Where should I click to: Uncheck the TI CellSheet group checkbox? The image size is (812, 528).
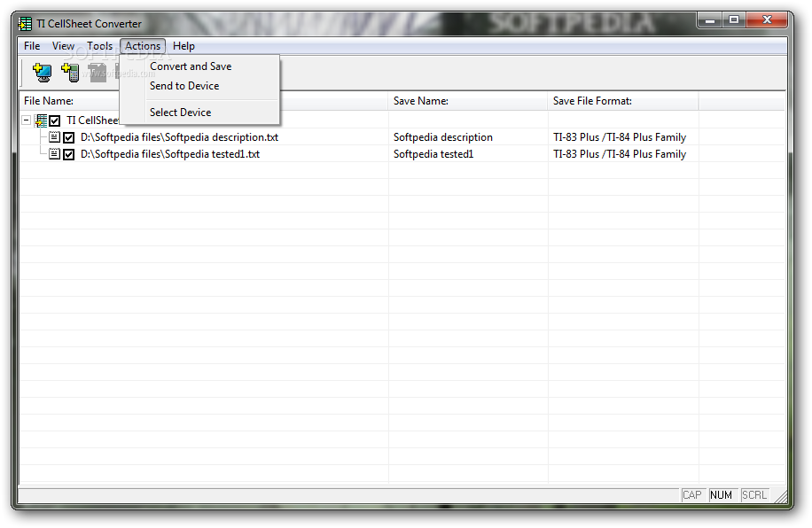tap(55, 120)
